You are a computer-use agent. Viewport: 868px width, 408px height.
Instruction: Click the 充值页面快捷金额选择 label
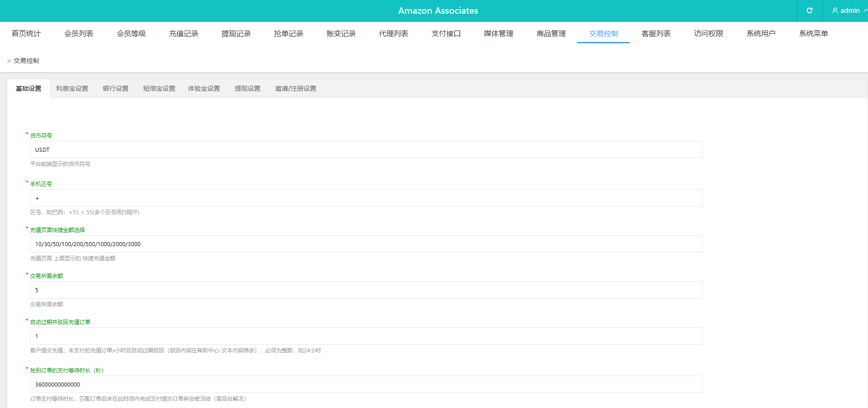point(58,230)
